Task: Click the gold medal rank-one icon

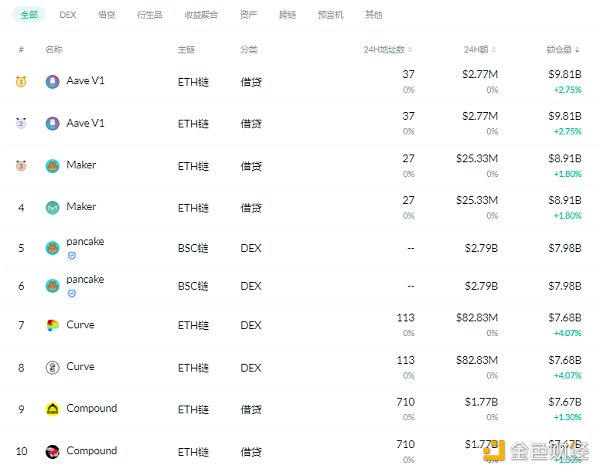Action: click(21, 81)
